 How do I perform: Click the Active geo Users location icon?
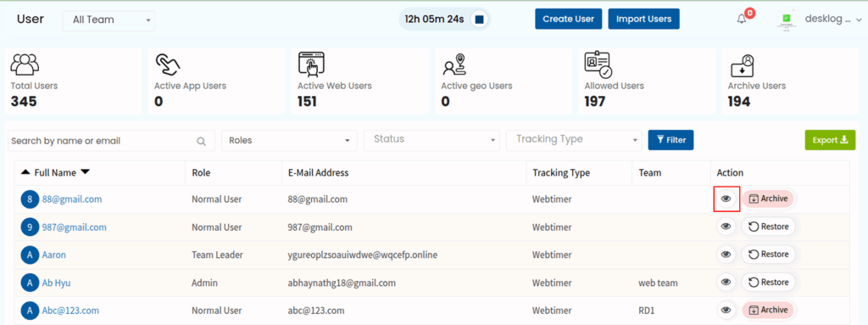coord(454,64)
